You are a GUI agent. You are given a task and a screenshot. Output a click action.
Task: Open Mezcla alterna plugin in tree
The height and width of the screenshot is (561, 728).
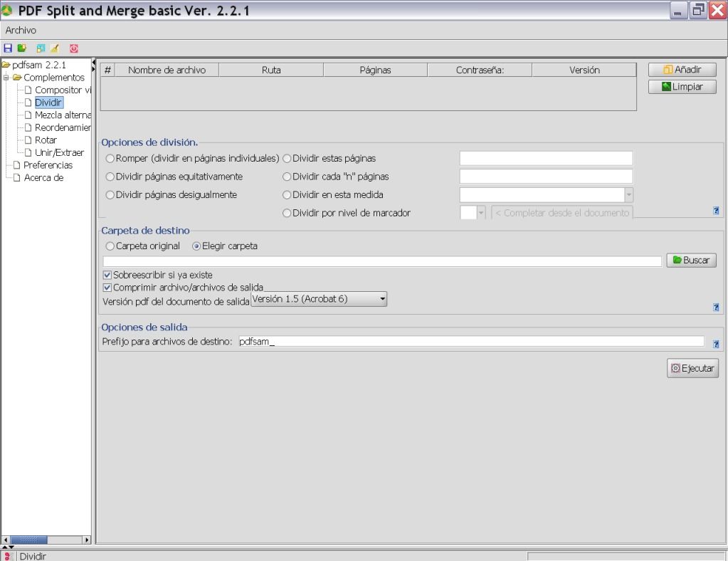[x=63, y=115]
